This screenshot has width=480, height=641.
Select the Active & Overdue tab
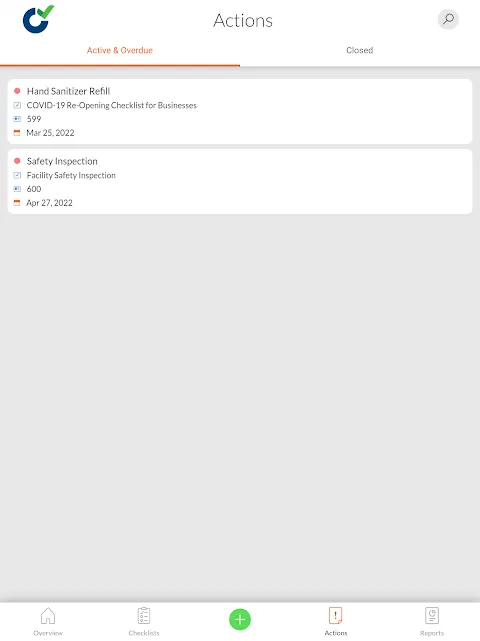120,50
